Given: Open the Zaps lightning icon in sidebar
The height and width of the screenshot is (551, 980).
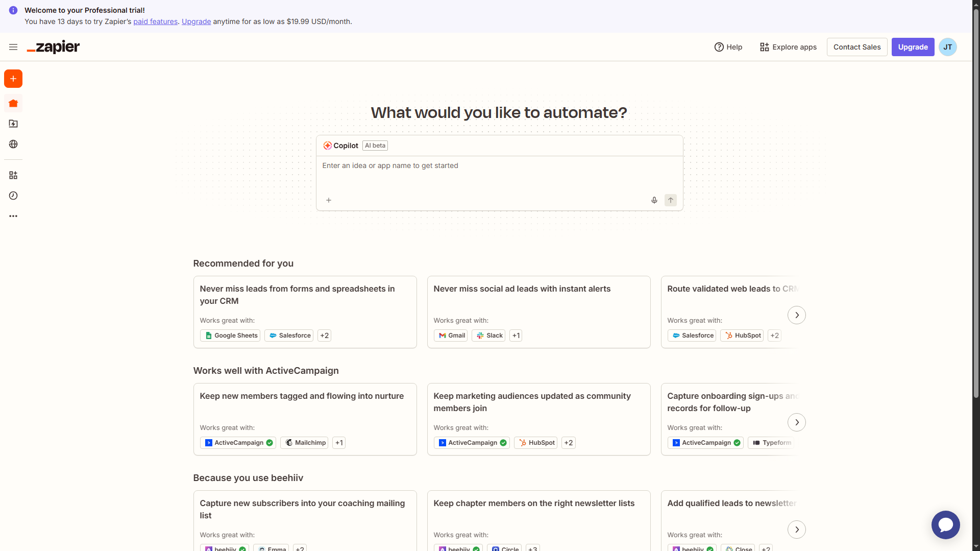Looking at the screenshot, I should (x=13, y=124).
